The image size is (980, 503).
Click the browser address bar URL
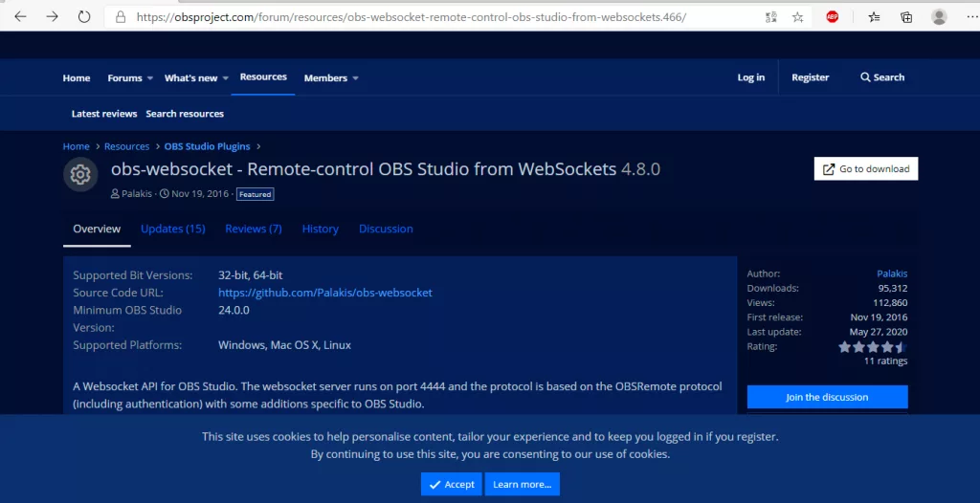411,17
